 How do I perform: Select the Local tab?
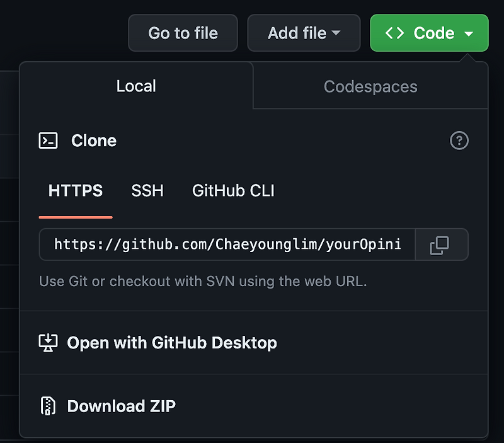pos(135,86)
